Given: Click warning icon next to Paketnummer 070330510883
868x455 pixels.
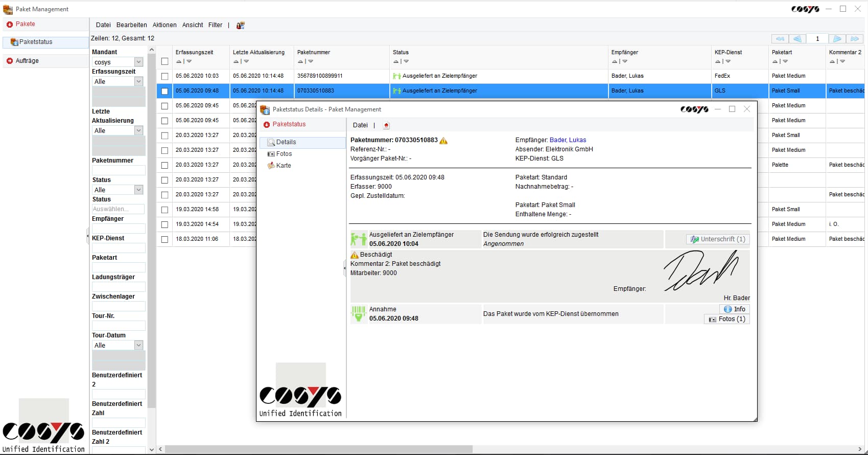Looking at the screenshot, I should [x=443, y=141].
